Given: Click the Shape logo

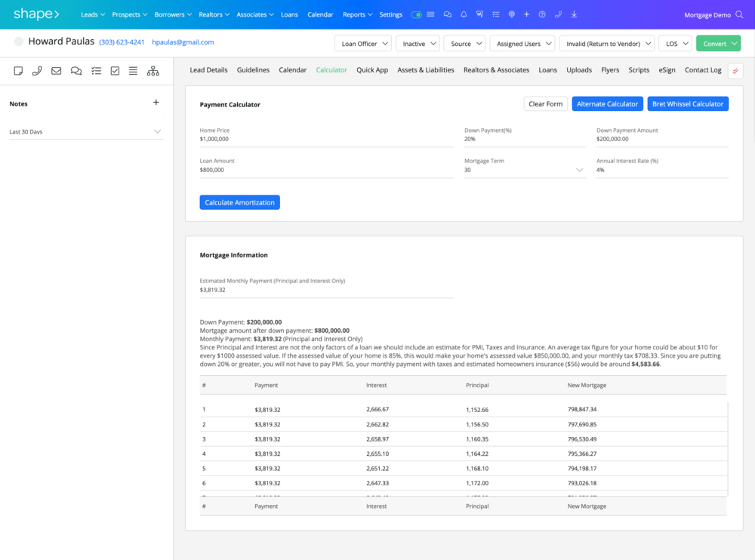Looking at the screenshot, I should 36,14.
